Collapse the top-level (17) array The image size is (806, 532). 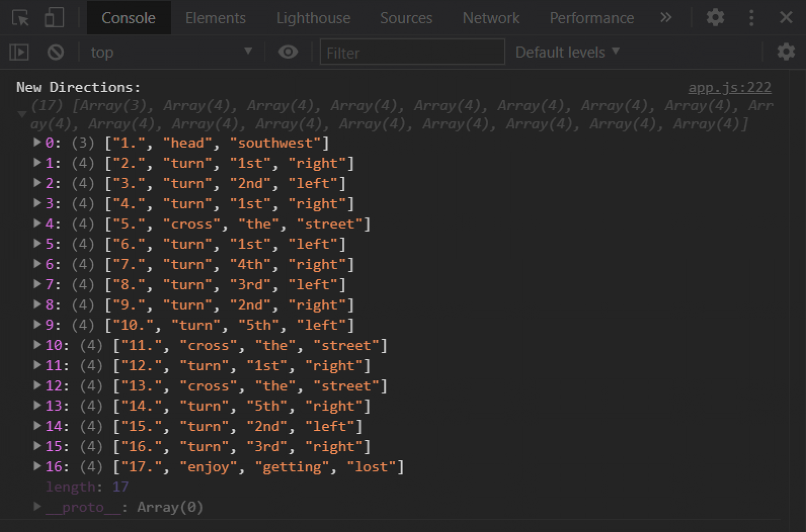coord(22,115)
